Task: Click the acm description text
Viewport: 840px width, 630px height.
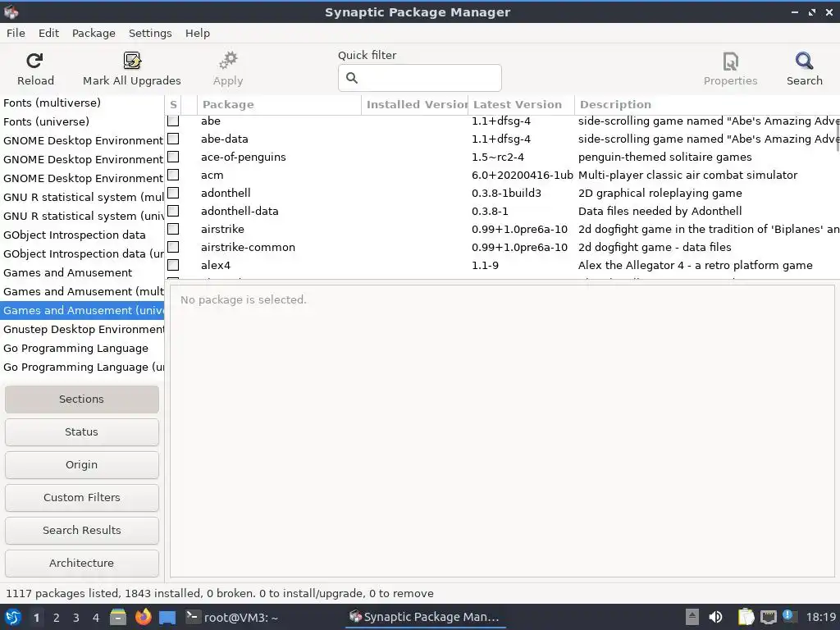Action: coord(687,176)
